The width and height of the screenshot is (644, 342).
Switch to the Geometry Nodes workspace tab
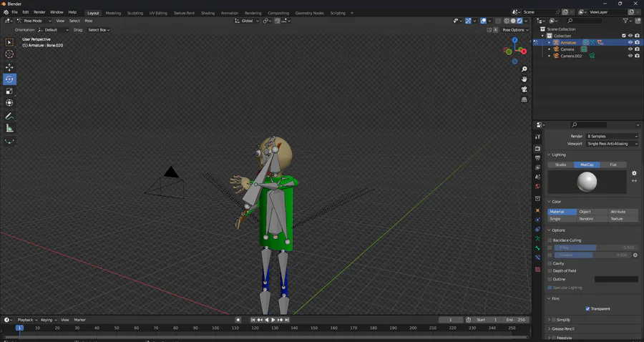click(x=309, y=13)
